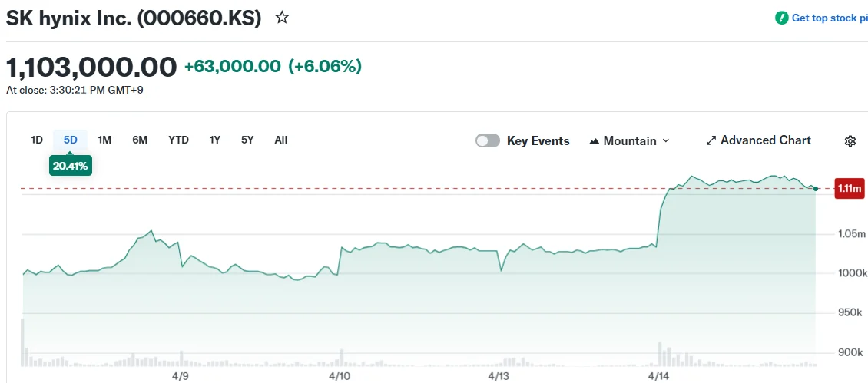Click the 4/14 date label on axis
This screenshot has height=383, width=868.
pyautogui.click(x=659, y=376)
